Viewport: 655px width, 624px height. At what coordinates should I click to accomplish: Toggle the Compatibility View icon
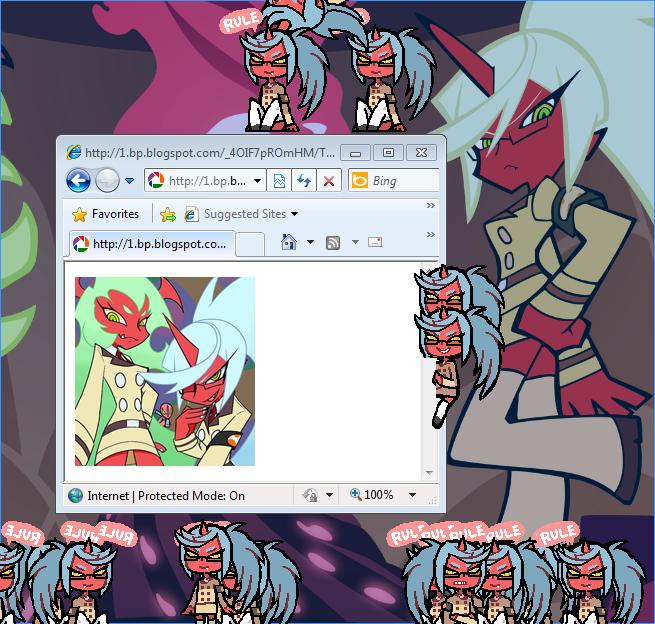[x=279, y=181]
